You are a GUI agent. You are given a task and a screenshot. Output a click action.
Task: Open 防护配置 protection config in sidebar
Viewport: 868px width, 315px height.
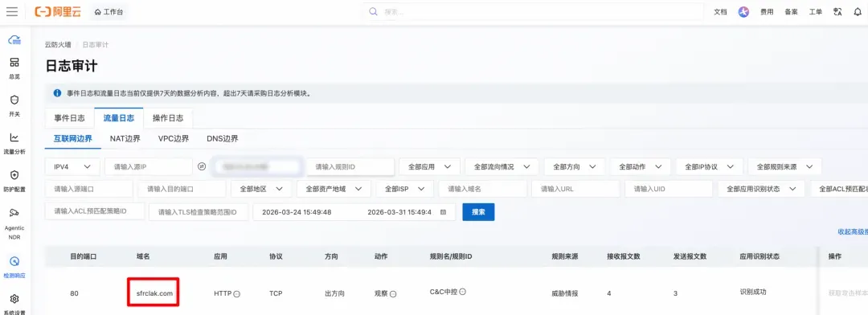coord(15,181)
